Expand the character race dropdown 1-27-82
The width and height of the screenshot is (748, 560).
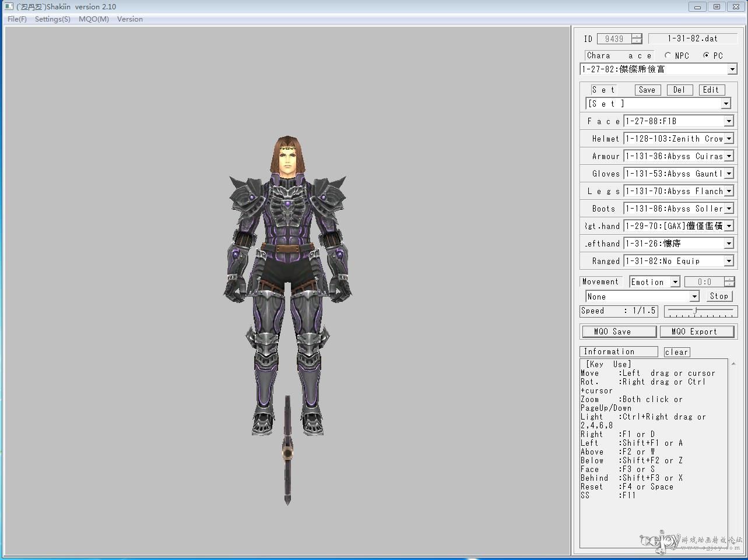tap(732, 69)
